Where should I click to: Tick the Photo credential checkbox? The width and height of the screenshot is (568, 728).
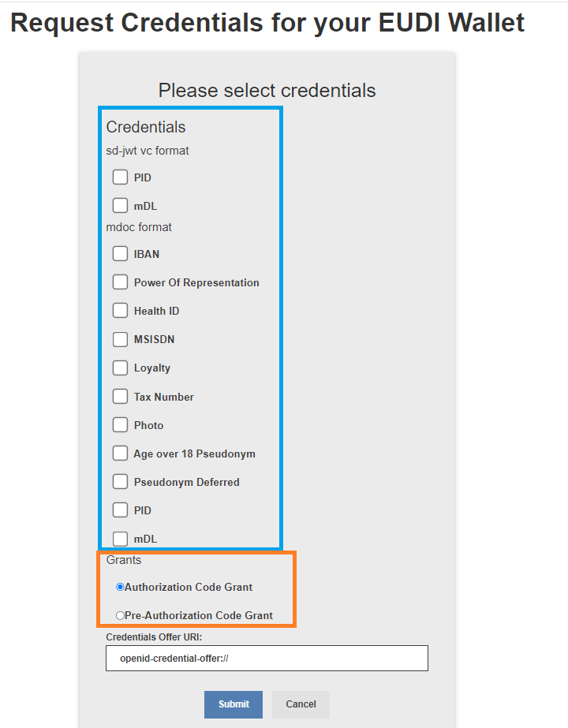120,425
